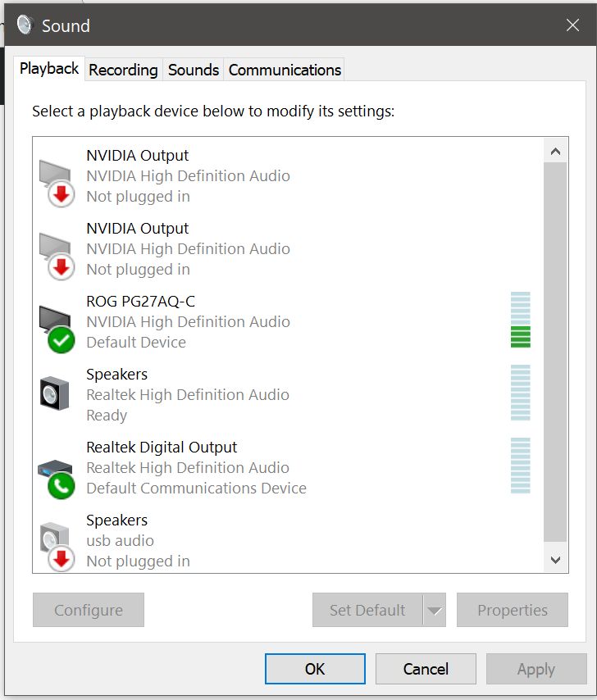Click the device list scrollbar thumb
Viewport: 597px width, 700px height.
pos(555,352)
